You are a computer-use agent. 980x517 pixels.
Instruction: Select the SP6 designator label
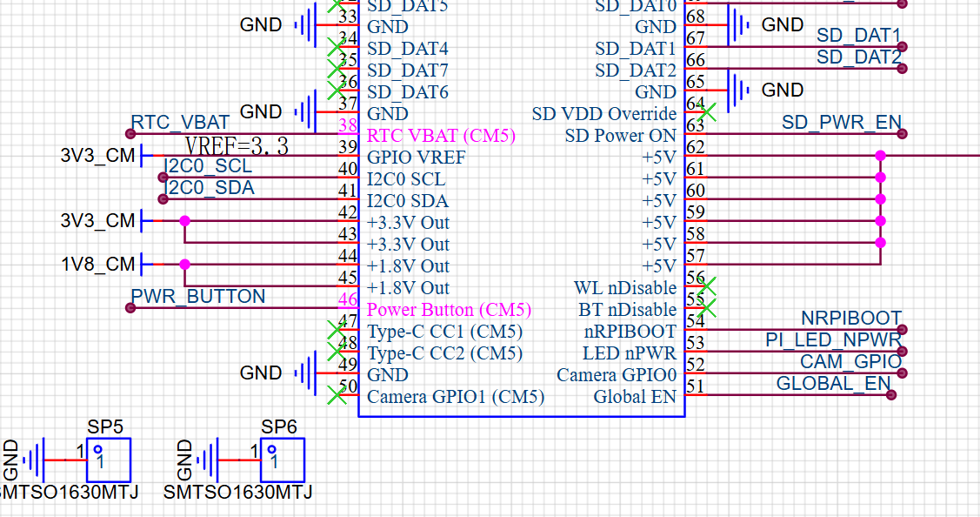click(x=279, y=426)
